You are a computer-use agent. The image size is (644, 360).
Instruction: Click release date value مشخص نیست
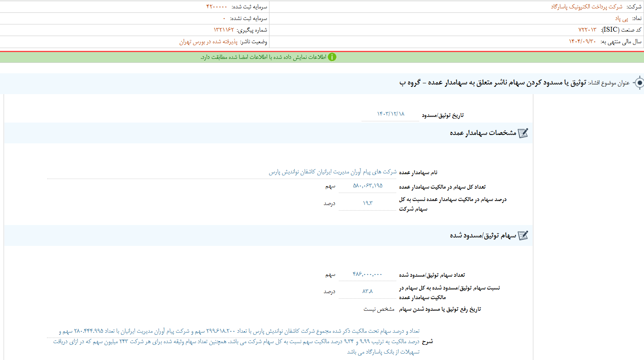379,309
